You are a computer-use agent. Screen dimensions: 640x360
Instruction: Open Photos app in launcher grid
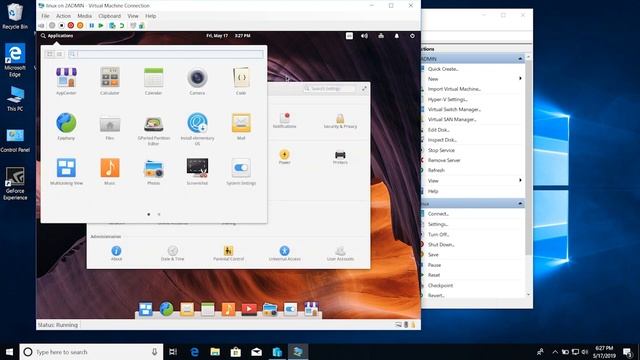tap(153, 172)
